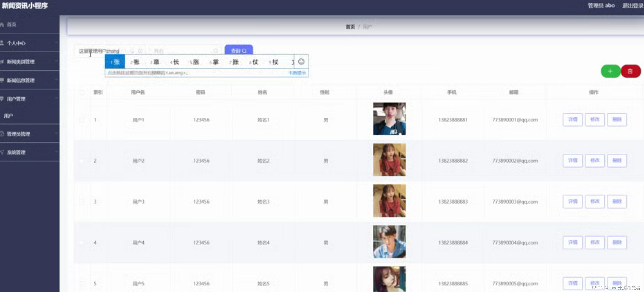
Task: Click 删除 for 用户3
Action: [x=617, y=202]
